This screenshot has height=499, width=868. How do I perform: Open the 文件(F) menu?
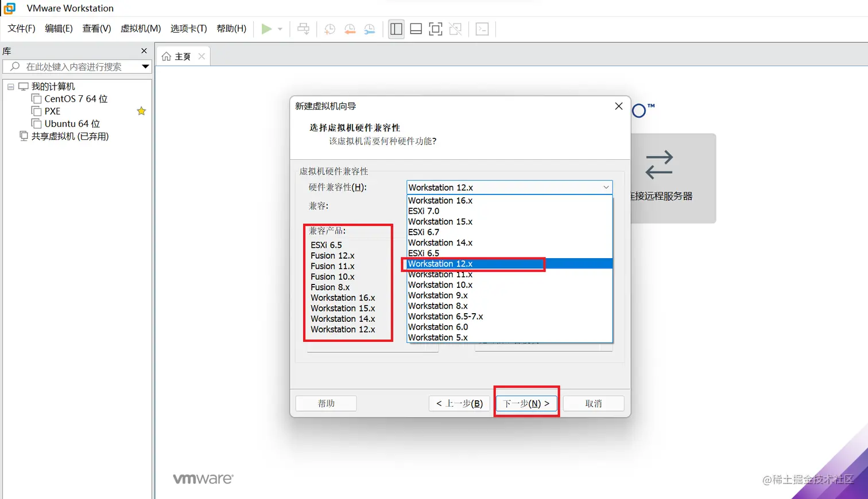pos(21,29)
